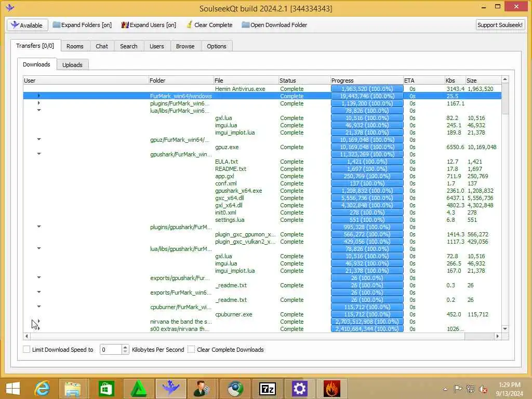The image size is (532, 399).
Task: Click Support Soulseek! button
Action: click(x=500, y=25)
